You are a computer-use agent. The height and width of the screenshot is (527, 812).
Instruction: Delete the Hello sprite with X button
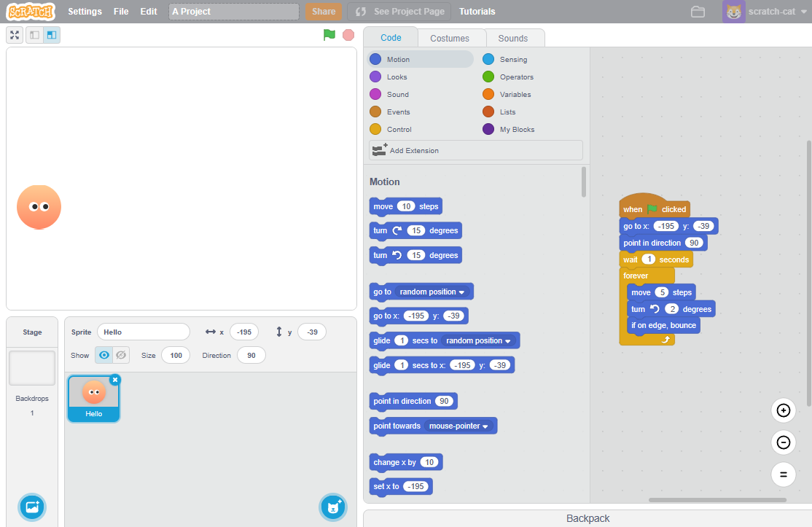115,380
